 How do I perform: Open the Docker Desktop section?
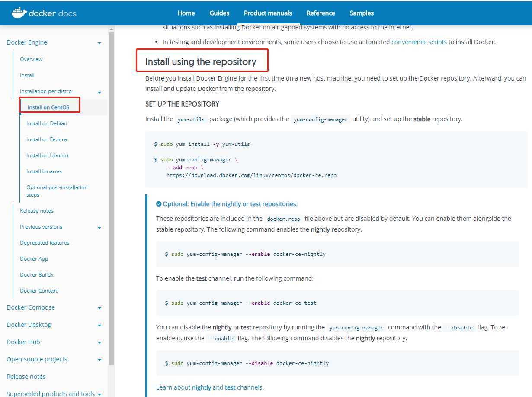[29, 325]
